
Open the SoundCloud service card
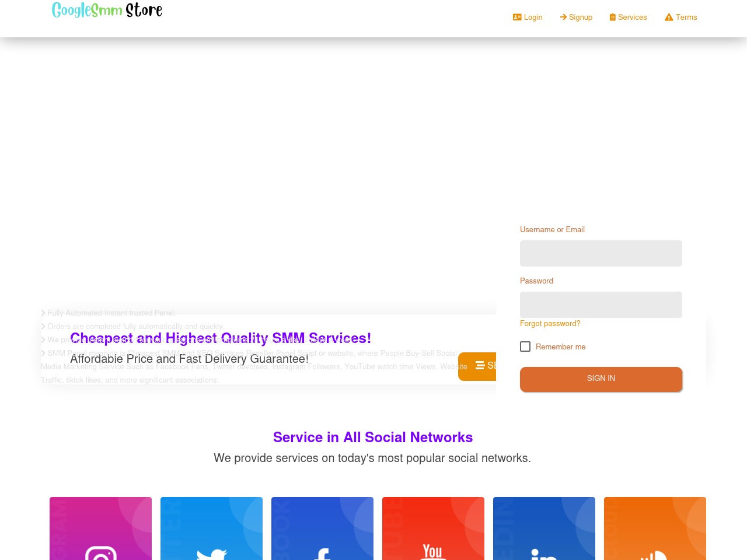click(655, 528)
